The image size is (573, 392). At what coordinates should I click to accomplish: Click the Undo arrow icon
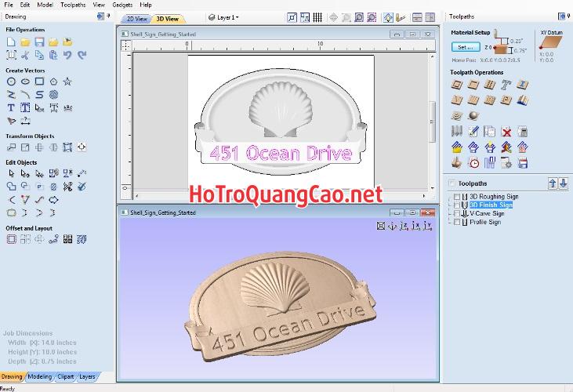pos(67,55)
